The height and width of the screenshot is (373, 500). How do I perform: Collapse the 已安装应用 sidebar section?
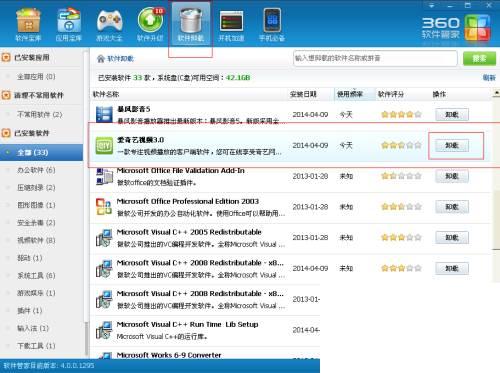(x=6, y=57)
